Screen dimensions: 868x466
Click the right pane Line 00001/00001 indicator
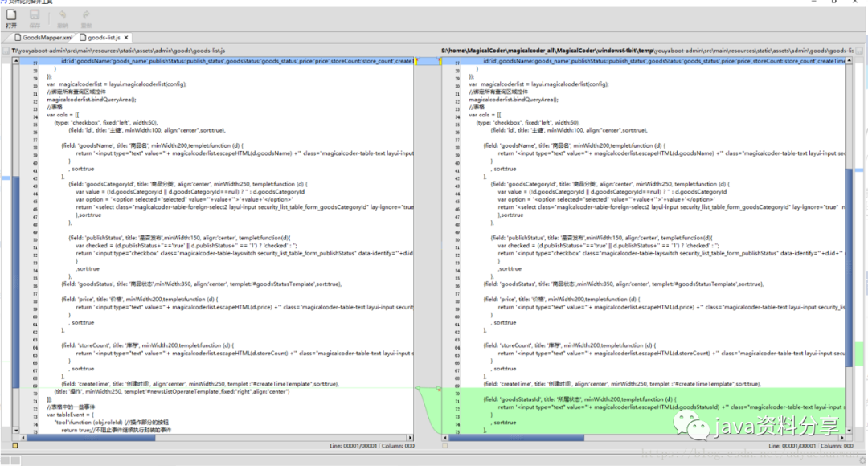792,446
